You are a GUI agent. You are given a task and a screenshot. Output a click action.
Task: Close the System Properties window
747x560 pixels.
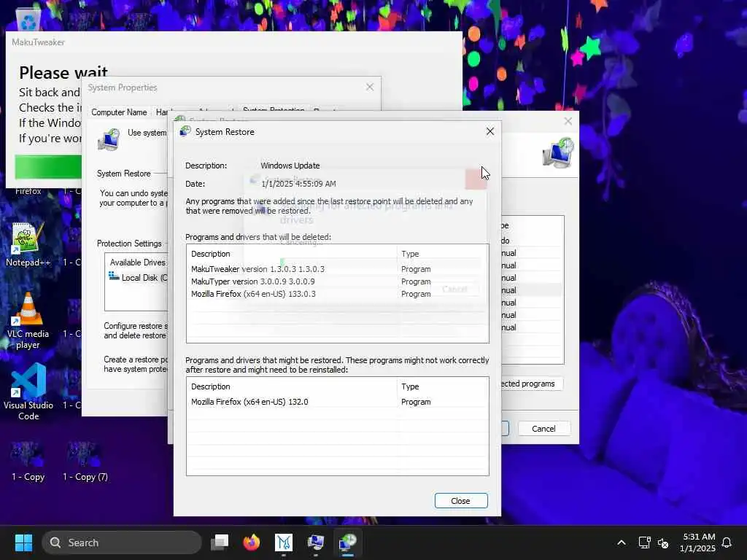pos(370,87)
